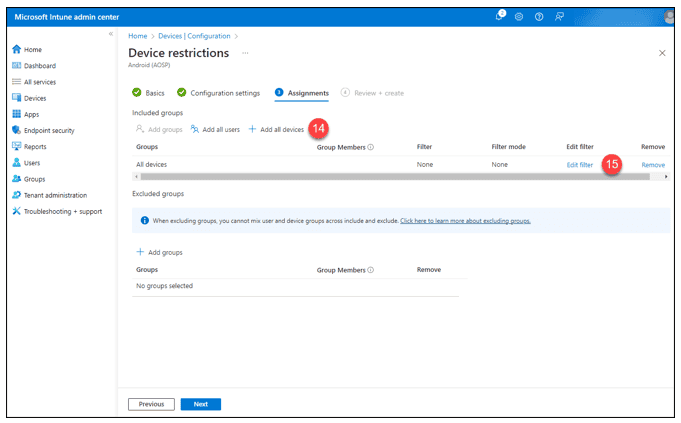Click Group Members info icon in included table
This screenshot has width=681, height=423.
[370, 147]
